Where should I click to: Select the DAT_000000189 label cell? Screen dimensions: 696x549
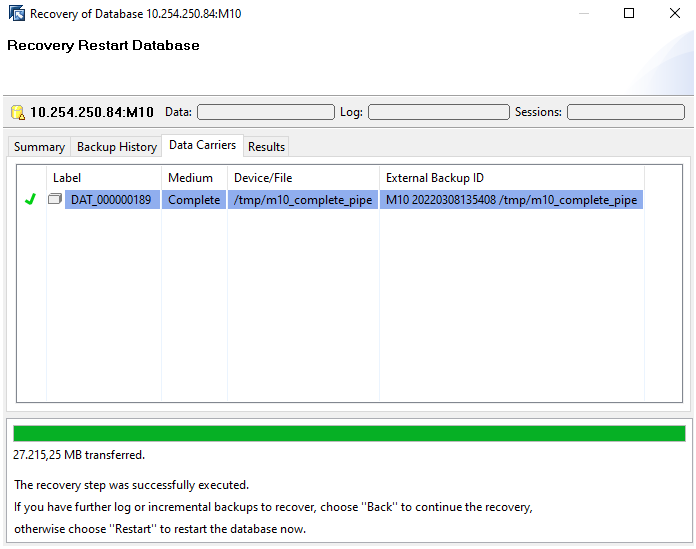pyautogui.click(x=111, y=200)
